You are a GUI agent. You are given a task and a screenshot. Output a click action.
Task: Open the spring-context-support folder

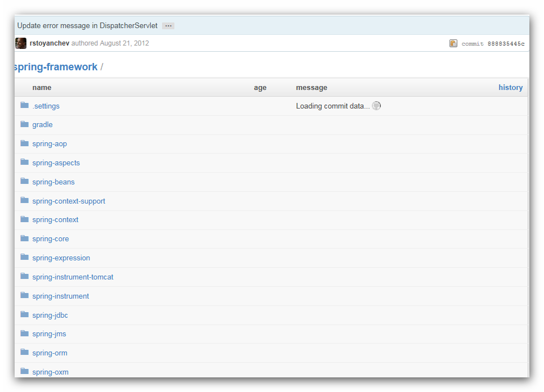(x=69, y=201)
